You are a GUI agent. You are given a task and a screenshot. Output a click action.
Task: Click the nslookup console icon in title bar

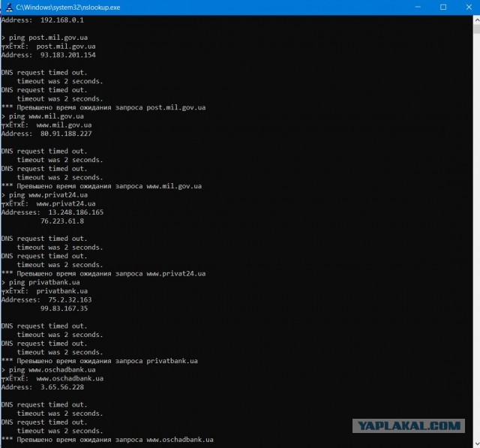tap(9, 7)
